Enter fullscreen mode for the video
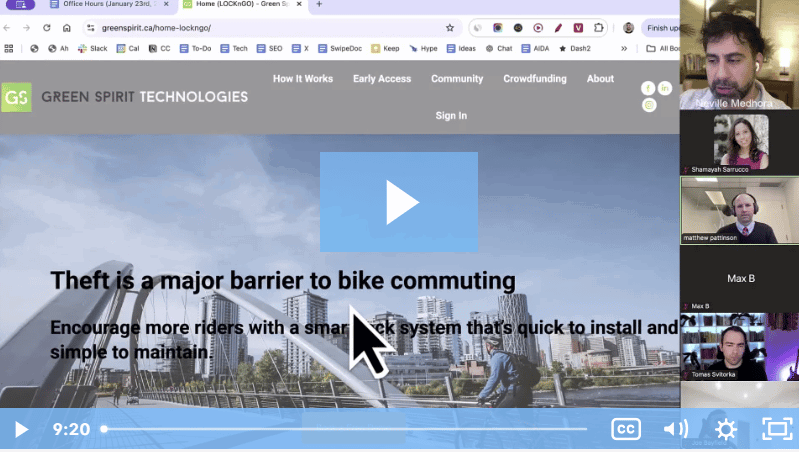 [x=777, y=430]
